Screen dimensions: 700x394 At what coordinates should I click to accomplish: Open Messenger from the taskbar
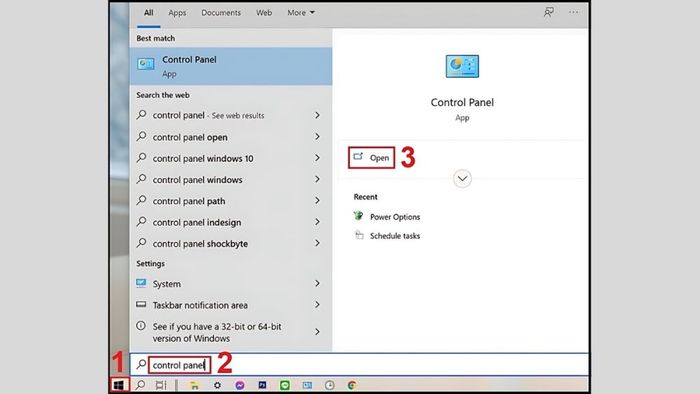click(x=240, y=385)
